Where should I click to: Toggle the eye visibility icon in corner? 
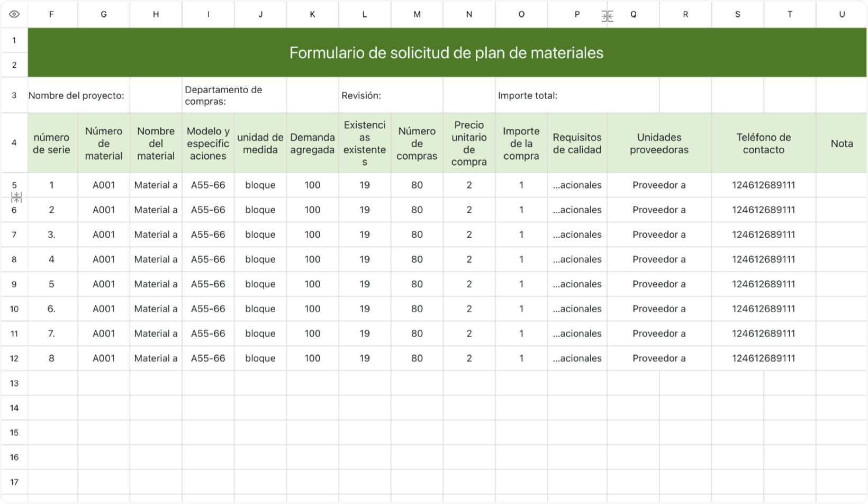tap(14, 14)
